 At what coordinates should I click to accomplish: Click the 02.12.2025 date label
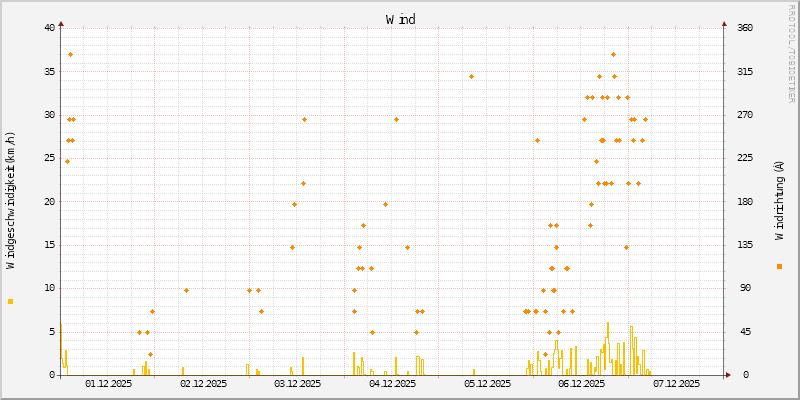[x=204, y=383]
